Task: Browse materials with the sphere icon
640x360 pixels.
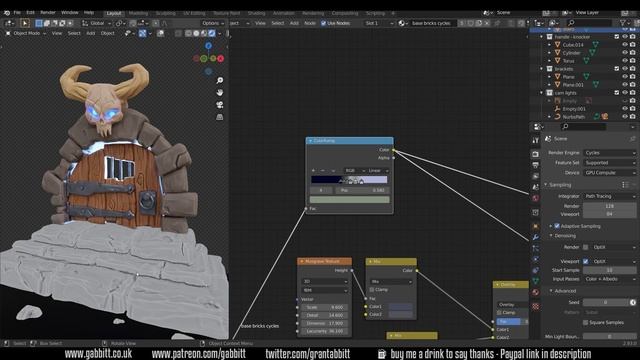Action: pos(402,23)
